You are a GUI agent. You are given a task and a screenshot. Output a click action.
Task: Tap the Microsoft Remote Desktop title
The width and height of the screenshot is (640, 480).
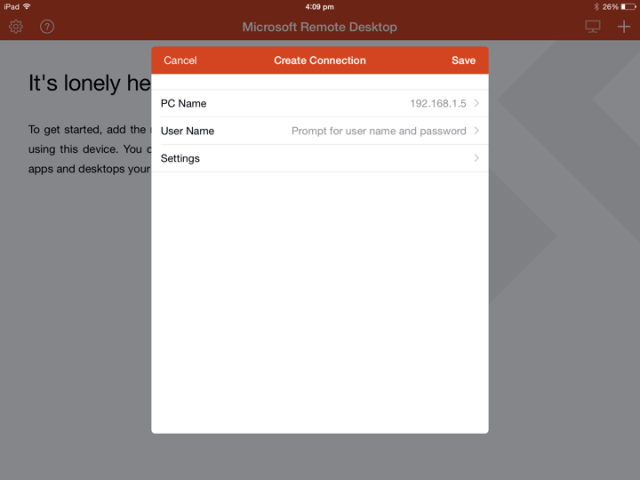[x=320, y=27]
